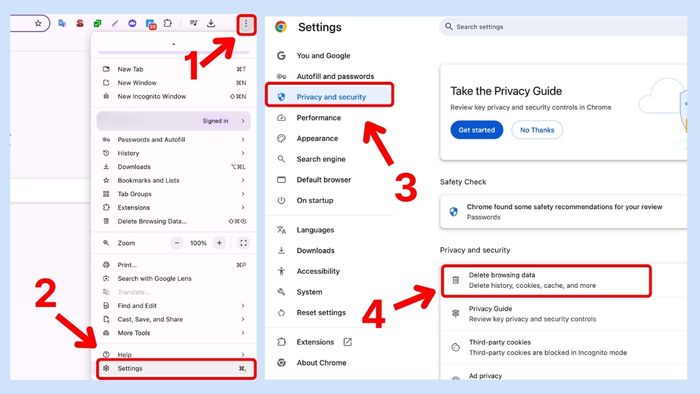Expand the History submenu arrow
This screenshot has height=394, width=700.
243,153
